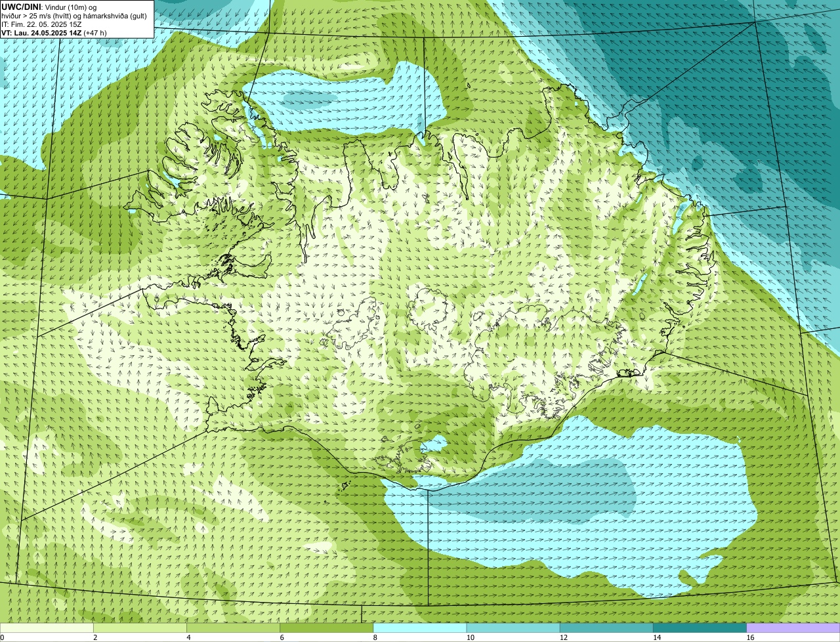840x642 pixels.
Task: Click the scale label '12'
Action: (564, 637)
